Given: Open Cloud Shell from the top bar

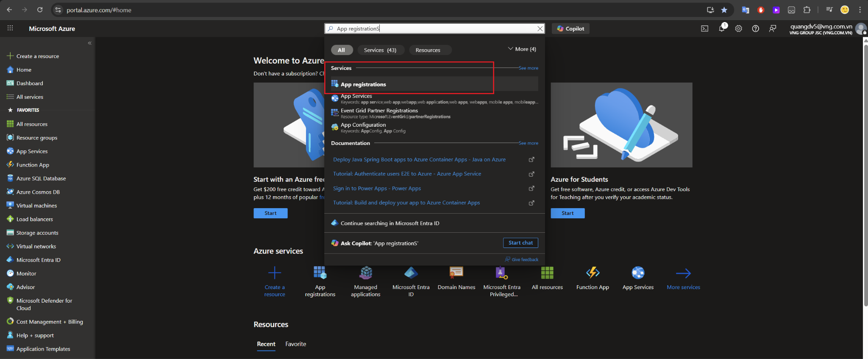Looking at the screenshot, I should 704,29.
